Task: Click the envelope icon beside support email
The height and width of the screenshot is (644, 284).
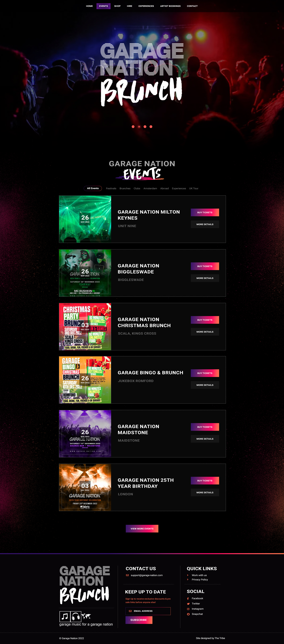Action: (x=128, y=575)
